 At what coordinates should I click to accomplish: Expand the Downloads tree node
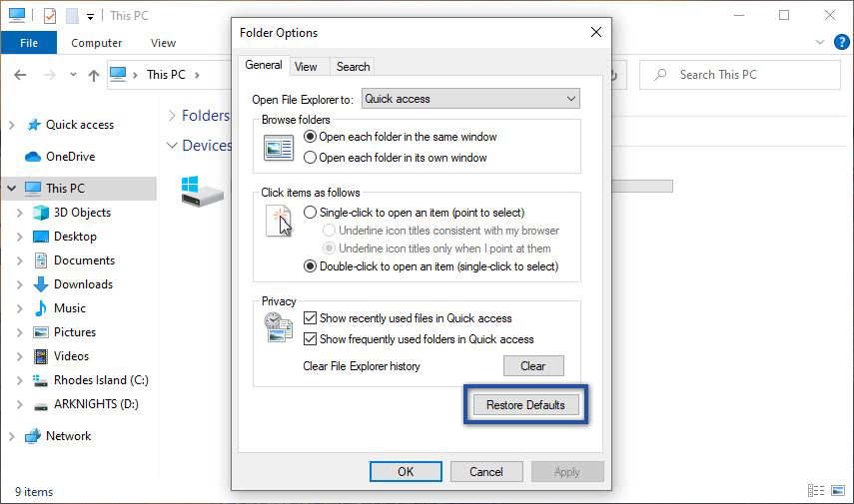[x=20, y=284]
